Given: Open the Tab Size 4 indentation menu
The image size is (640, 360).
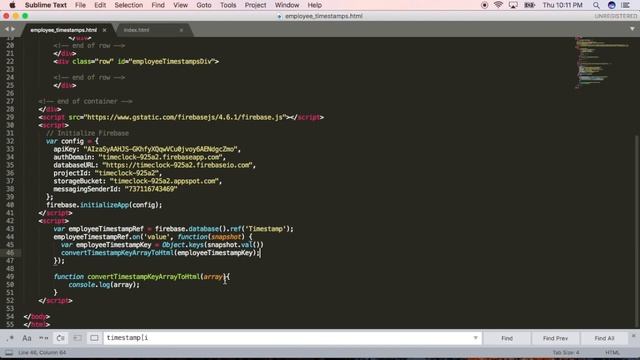Looking at the screenshot, I should (566, 353).
